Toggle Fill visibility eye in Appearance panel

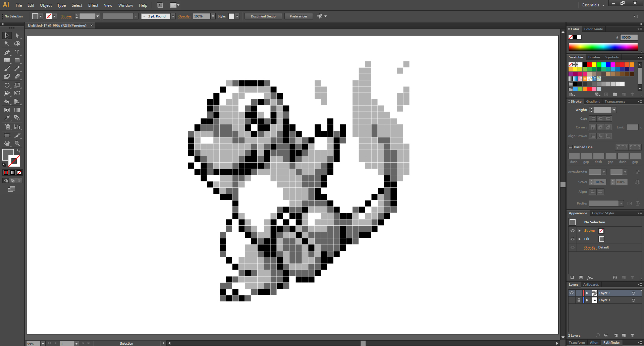[573, 239]
